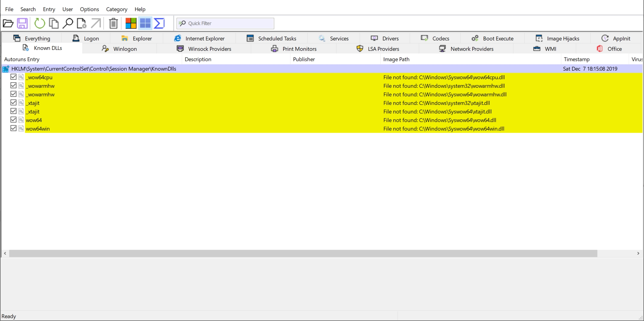Image resolution: width=644 pixels, height=321 pixels.
Task: Uncheck the _wow64cpu entry checkbox
Action: 13,77
